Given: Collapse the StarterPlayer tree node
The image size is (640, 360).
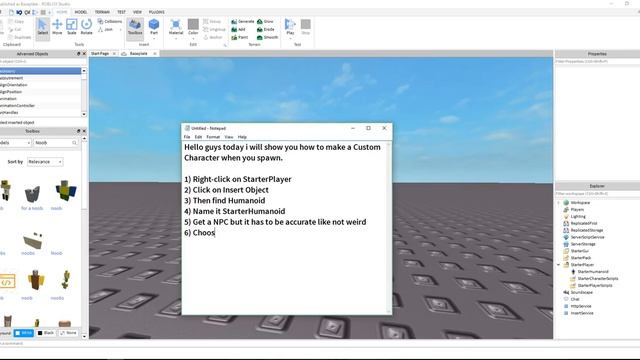Looking at the screenshot, I should coord(559,265).
